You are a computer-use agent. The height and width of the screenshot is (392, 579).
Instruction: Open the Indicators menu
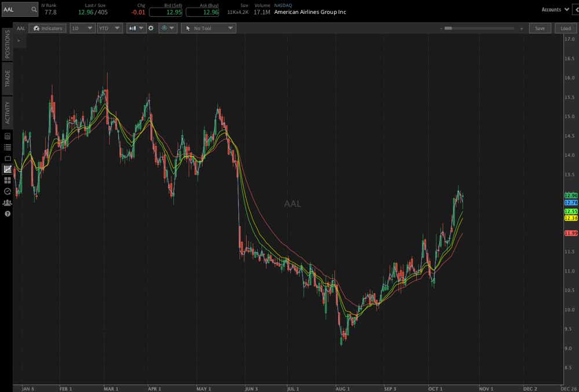pyautogui.click(x=47, y=28)
